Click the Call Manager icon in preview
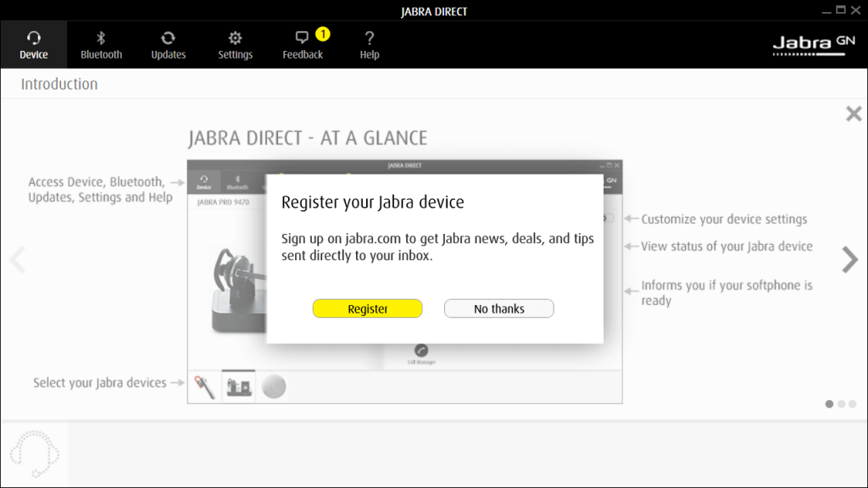Screen dimensions: 868x488 point(421,351)
